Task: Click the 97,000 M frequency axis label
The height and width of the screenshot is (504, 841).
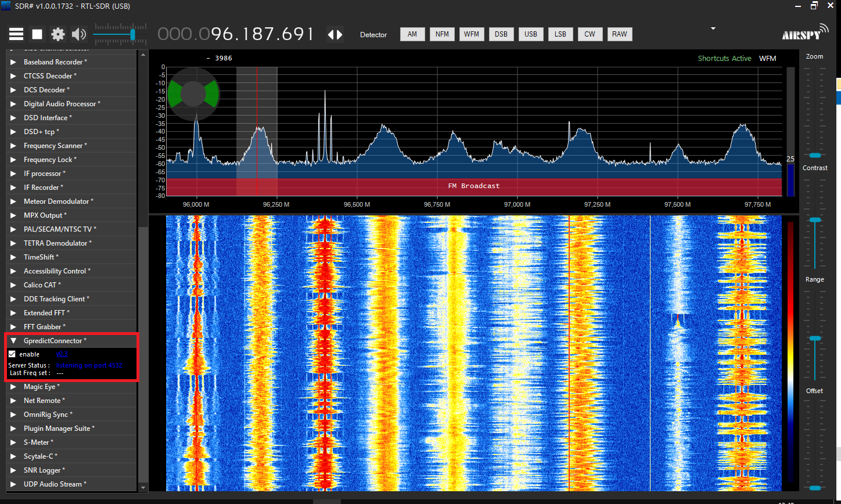Action: point(517,205)
